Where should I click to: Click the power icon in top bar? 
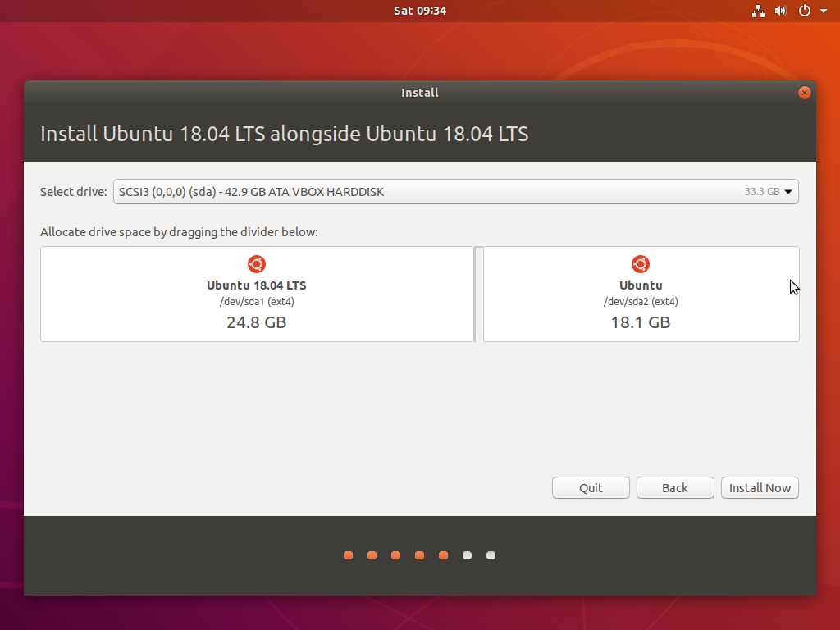tap(804, 11)
